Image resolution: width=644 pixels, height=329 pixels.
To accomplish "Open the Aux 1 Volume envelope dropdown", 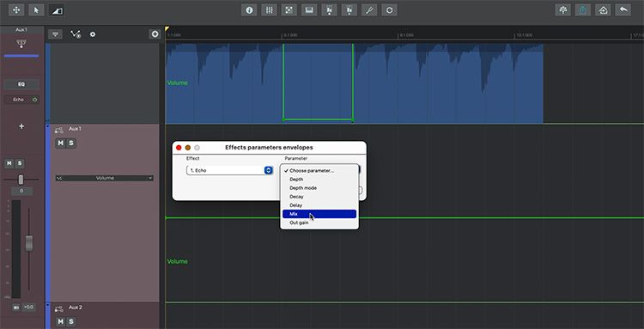I will click(x=104, y=178).
